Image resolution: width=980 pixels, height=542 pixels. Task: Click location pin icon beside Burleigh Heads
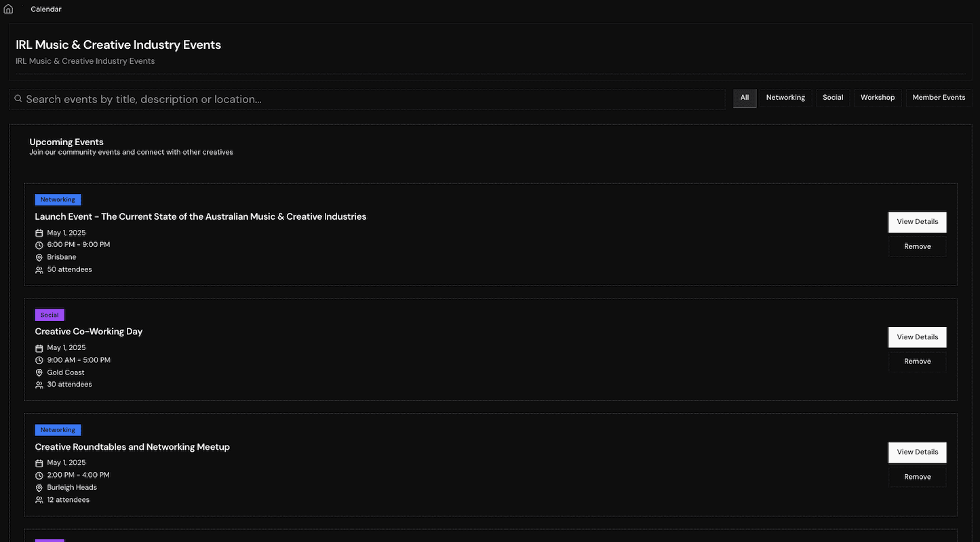39,488
